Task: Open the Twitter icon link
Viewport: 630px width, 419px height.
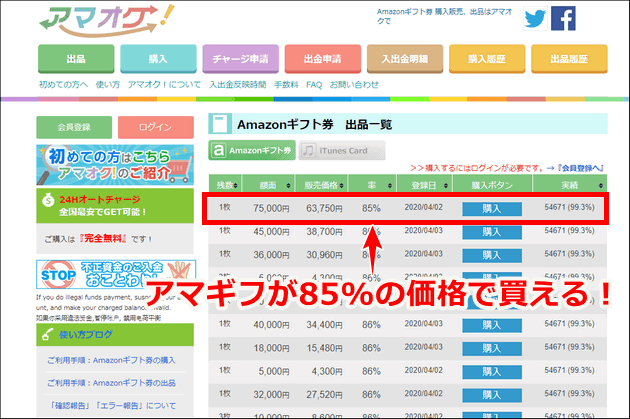Action: coord(535,18)
